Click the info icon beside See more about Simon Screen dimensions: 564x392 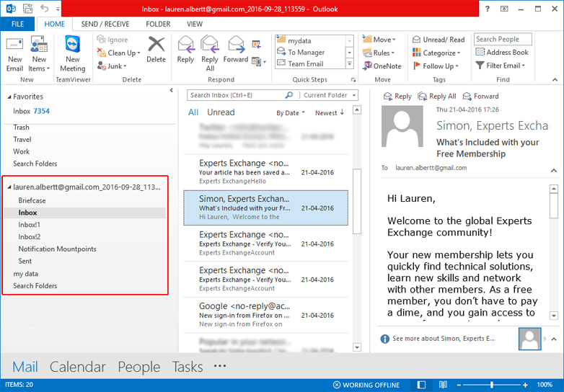384,339
